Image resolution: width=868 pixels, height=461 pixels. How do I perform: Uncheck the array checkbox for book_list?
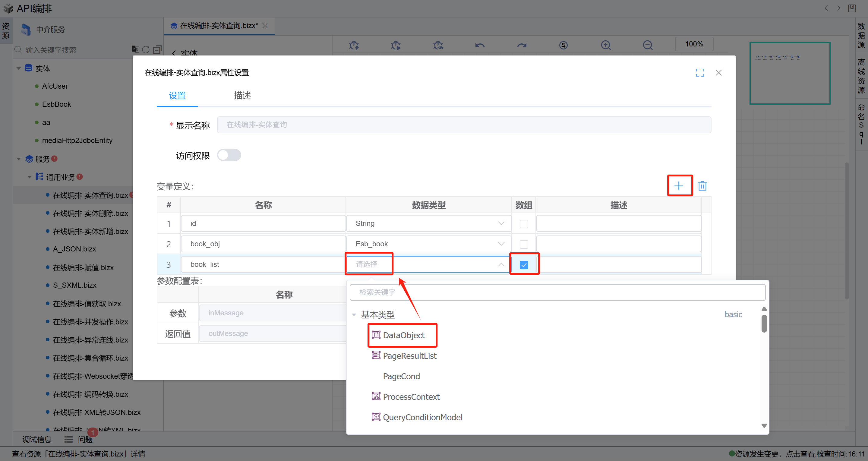(x=524, y=265)
